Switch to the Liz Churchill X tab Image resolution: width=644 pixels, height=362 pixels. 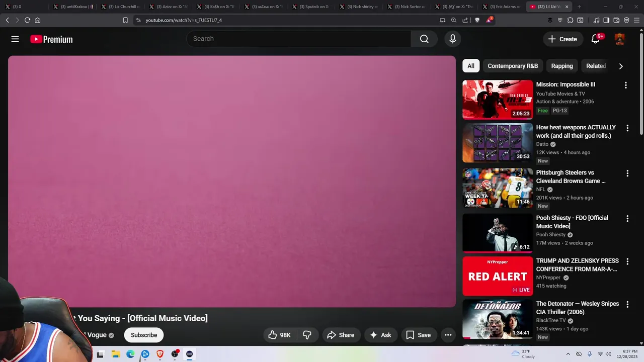(x=120, y=7)
